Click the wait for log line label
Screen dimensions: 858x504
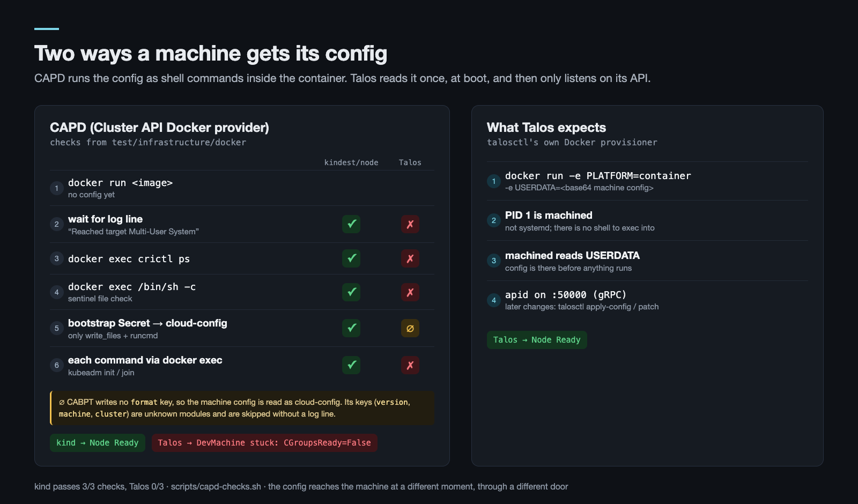(x=106, y=219)
